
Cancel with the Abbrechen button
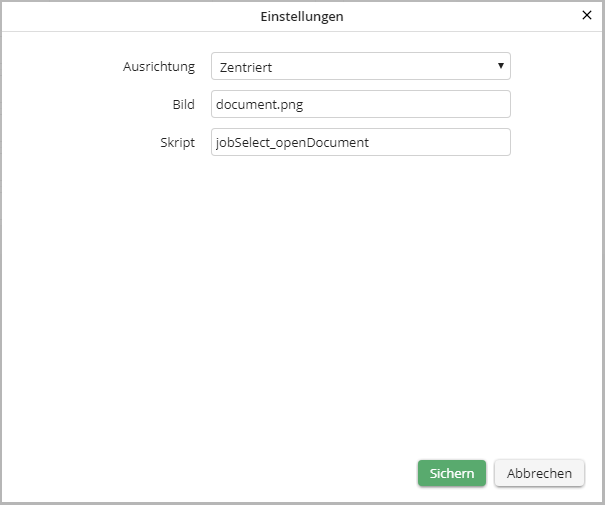[x=539, y=473]
